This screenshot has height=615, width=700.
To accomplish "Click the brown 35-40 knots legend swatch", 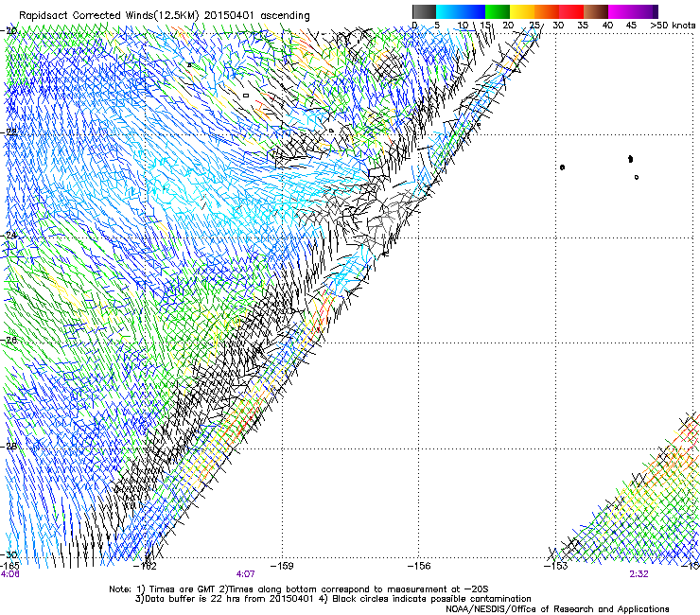I will tap(596, 11).
